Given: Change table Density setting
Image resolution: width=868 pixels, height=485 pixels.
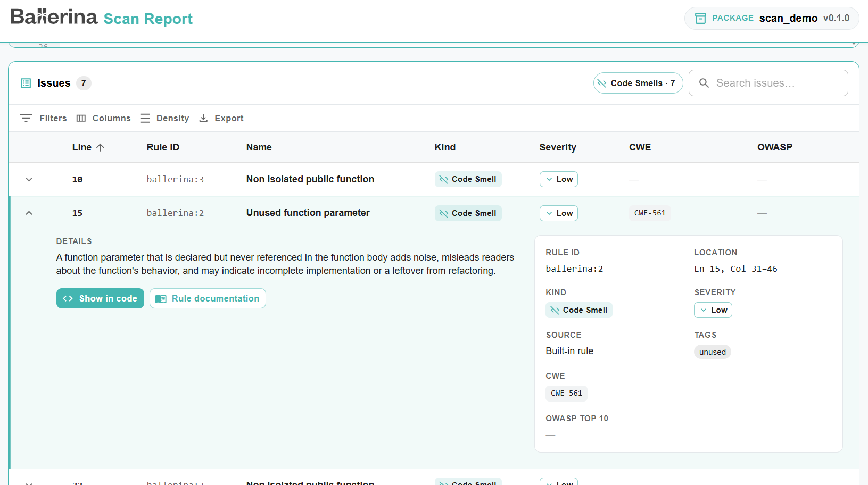Looking at the screenshot, I should point(165,118).
